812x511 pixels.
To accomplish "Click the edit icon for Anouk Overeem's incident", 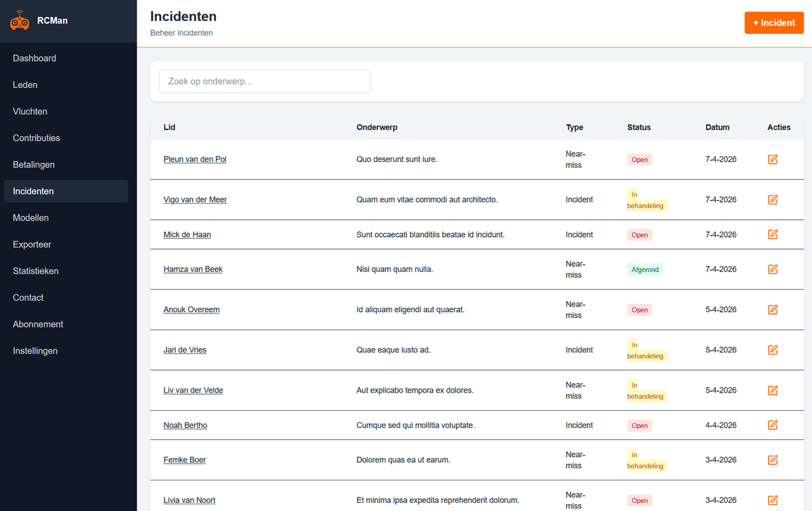I will click(772, 309).
